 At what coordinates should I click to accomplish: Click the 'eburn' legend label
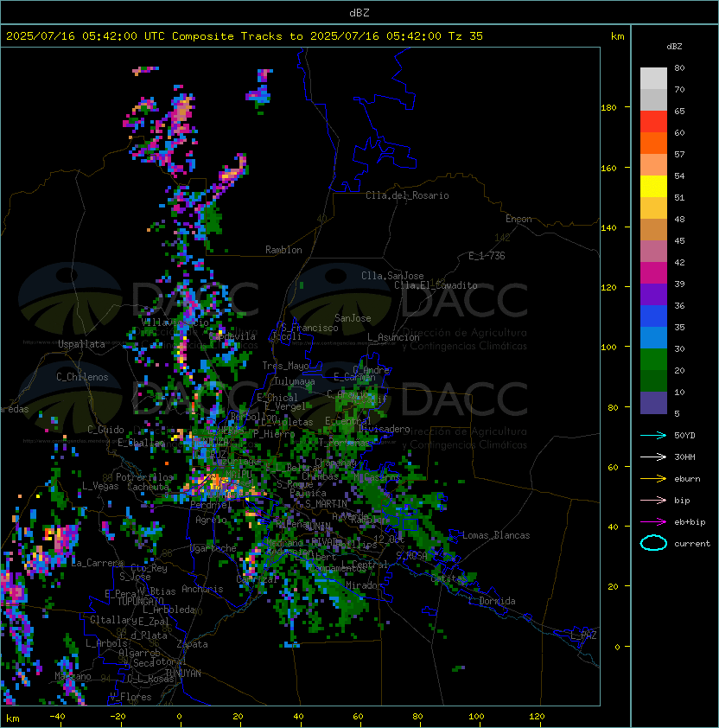[x=687, y=479]
